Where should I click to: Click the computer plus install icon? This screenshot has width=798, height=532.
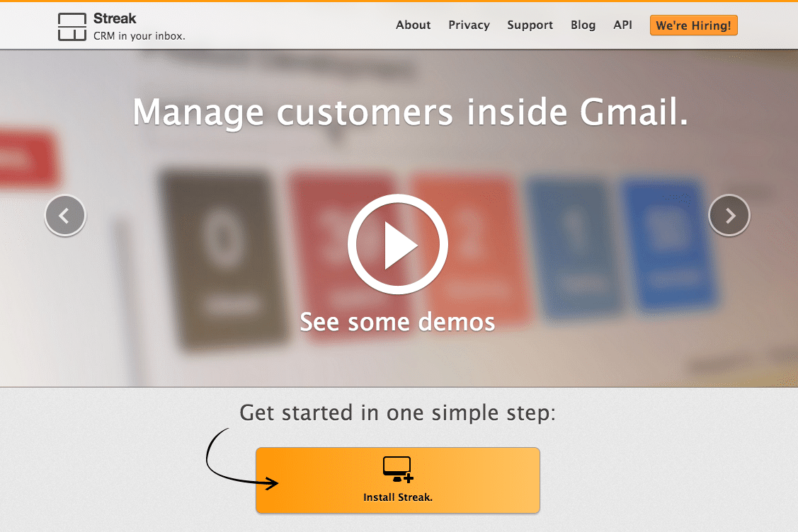coord(398,469)
